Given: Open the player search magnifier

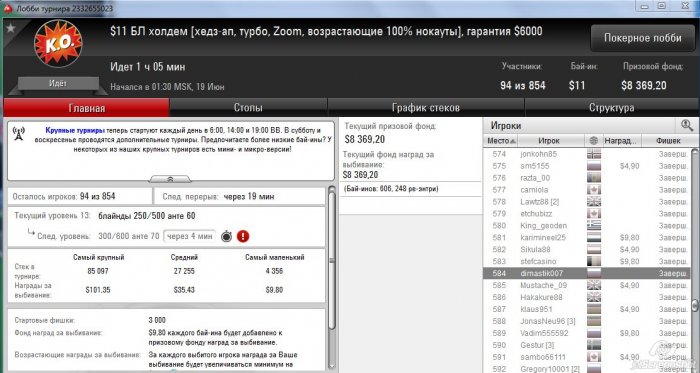Looking at the screenshot, I should pos(687,125).
